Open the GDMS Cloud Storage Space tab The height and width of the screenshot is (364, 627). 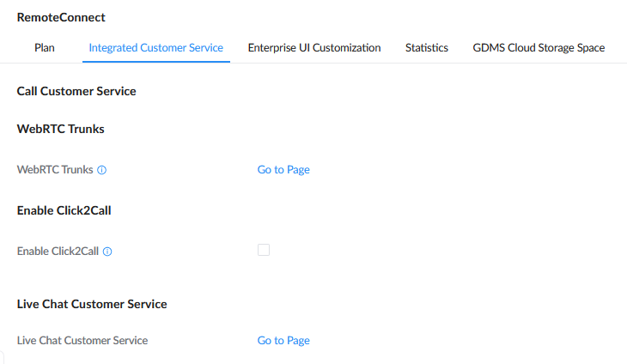[539, 48]
